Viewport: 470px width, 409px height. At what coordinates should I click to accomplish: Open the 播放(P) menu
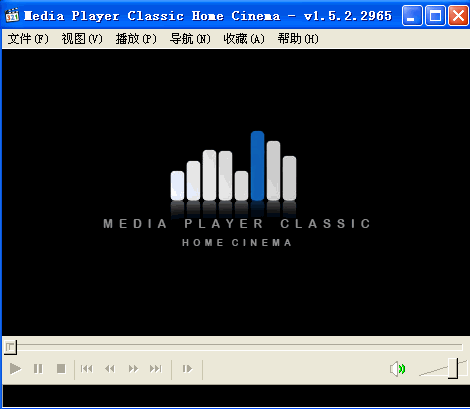click(x=136, y=39)
